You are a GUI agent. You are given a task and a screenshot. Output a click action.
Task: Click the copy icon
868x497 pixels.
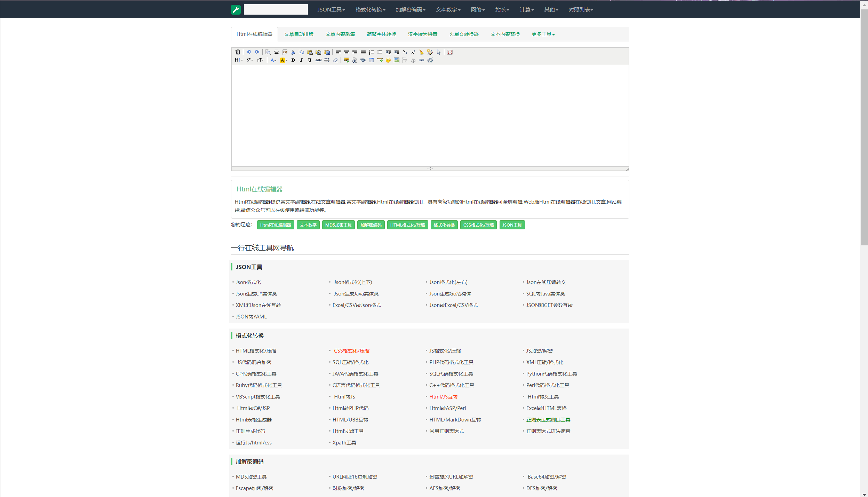tap(302, 52)
